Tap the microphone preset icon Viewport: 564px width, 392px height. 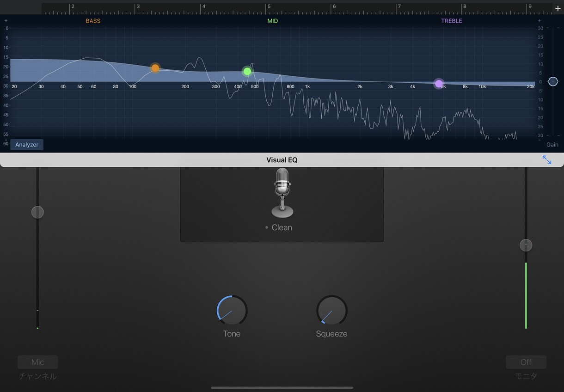click(282, 193)
